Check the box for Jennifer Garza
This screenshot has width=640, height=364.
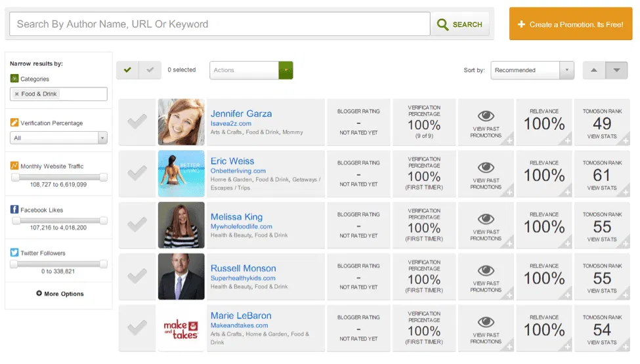[137, 122]
